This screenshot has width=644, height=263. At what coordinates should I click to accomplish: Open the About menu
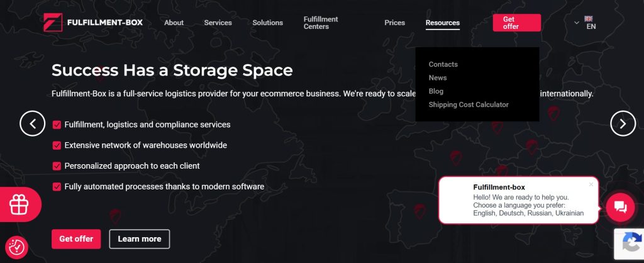coord(174,23)
